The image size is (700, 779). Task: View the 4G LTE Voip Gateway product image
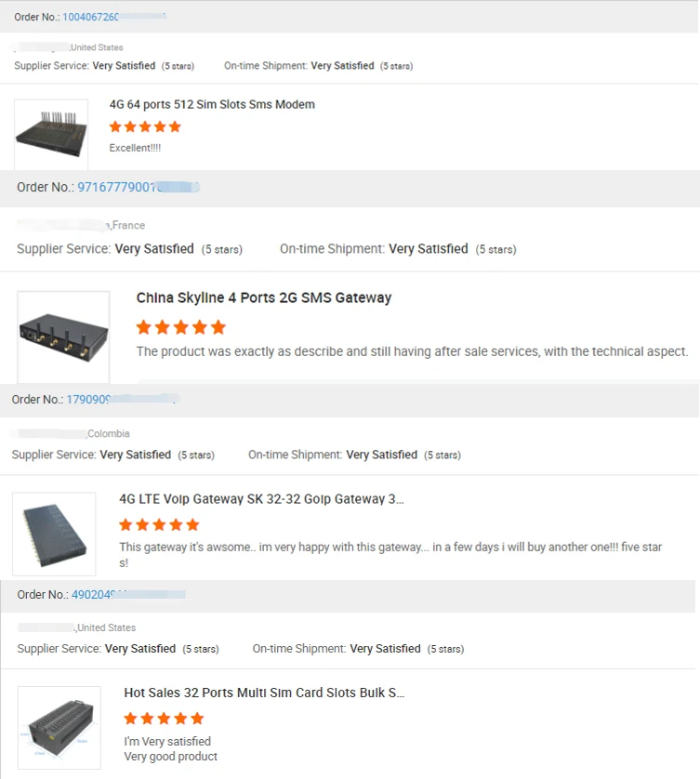54,534
